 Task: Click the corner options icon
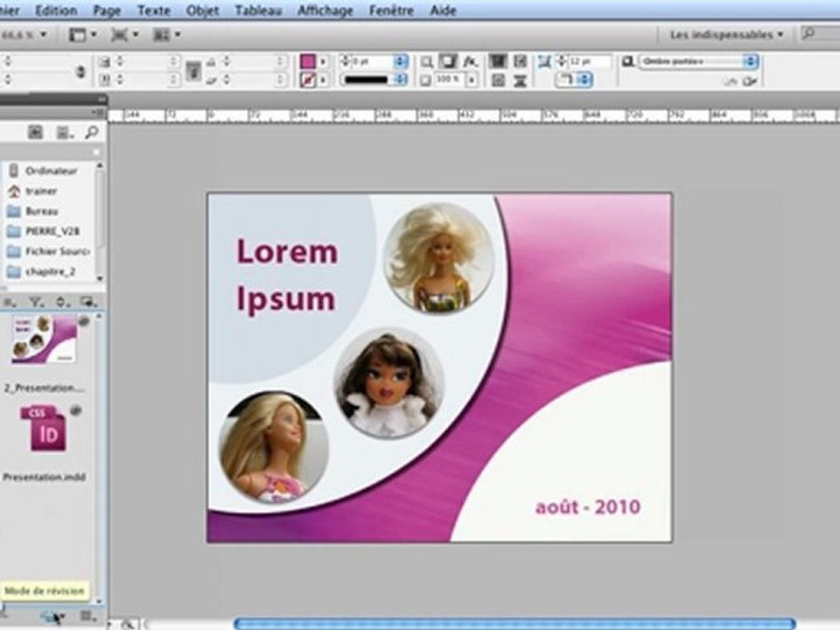point(545,62)
